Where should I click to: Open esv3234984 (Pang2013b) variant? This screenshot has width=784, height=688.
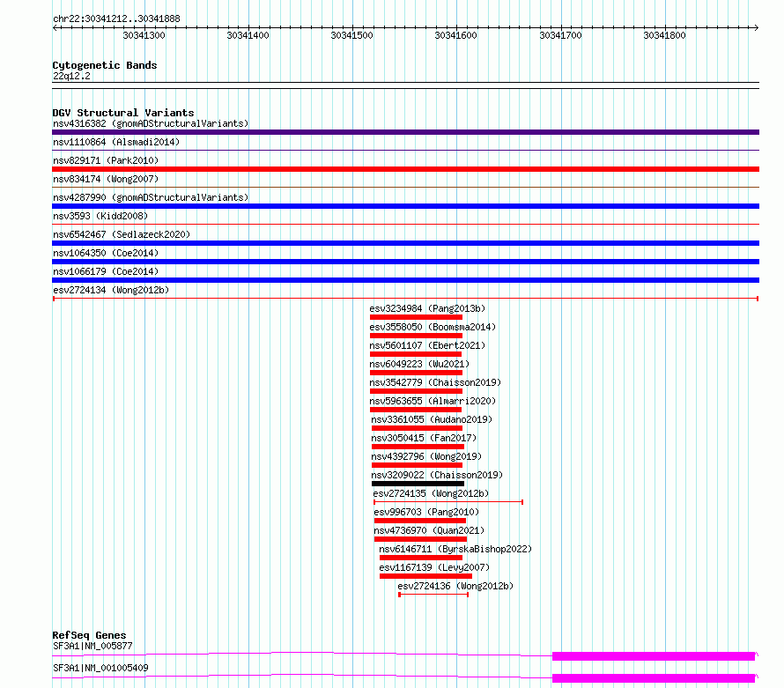coord(427,308)
